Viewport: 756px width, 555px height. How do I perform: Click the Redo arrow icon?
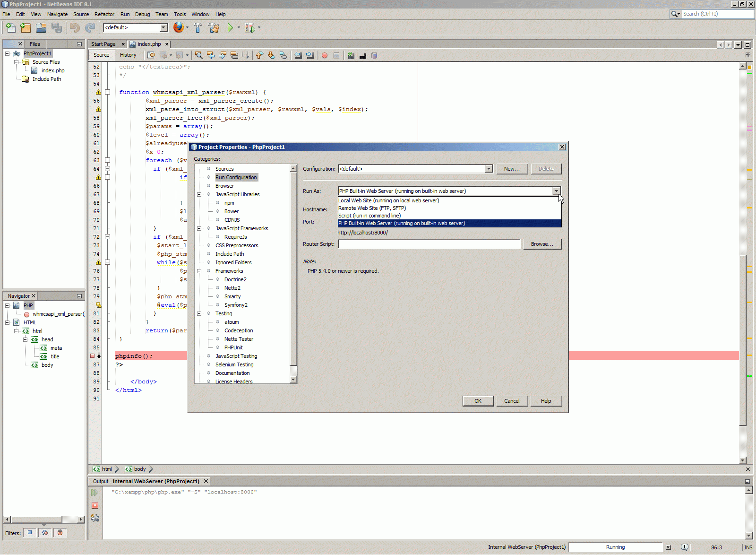[x=90, y=28]
